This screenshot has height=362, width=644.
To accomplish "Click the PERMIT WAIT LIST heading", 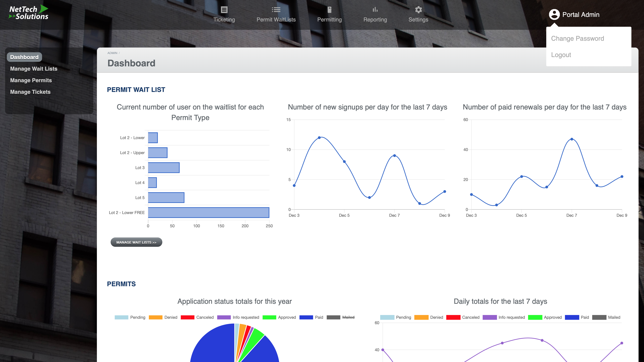I will [x=136, y=90].
